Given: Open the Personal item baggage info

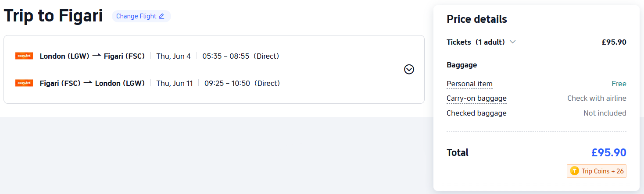Looking at the screenshot, I should [469, 84].
